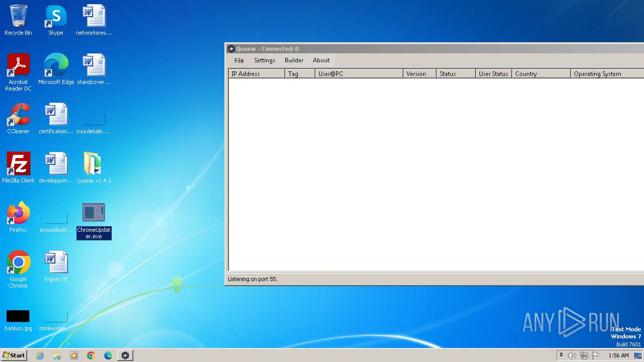Sort by the User@PC column header

coord(359,74)
